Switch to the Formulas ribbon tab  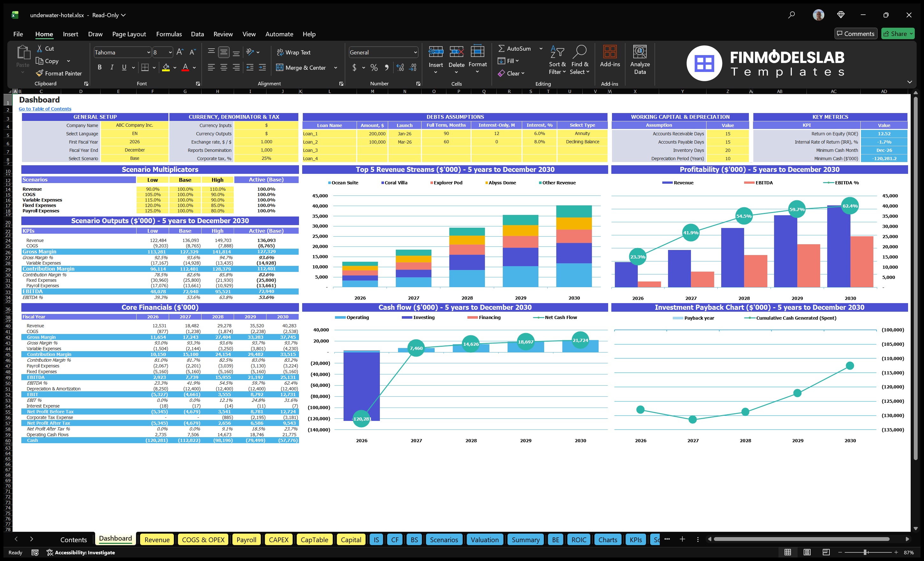point(169,34)
